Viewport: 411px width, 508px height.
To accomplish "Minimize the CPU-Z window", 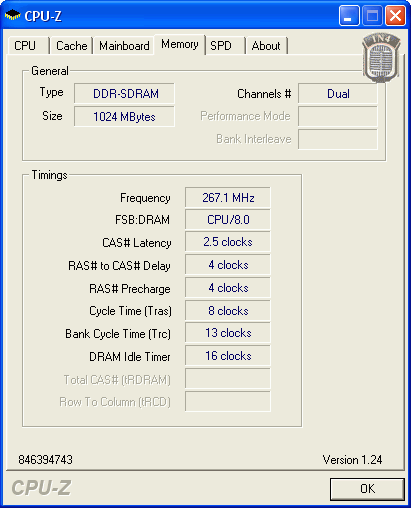I will [x=349, y=16].
